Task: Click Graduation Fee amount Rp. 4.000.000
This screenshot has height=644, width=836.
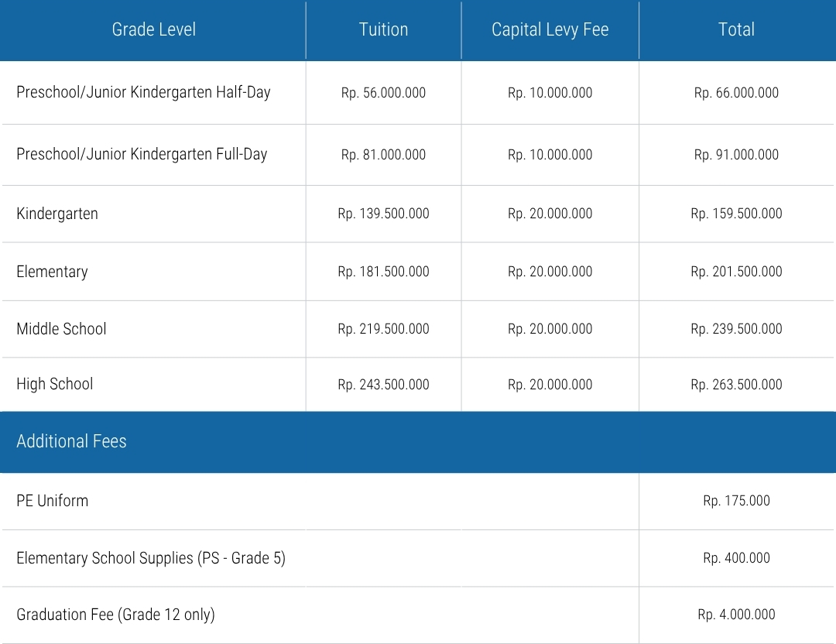Action: 736,615
